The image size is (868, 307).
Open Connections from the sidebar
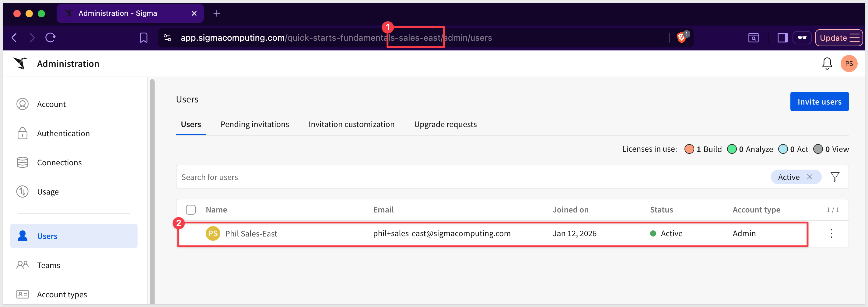point(59,163)
